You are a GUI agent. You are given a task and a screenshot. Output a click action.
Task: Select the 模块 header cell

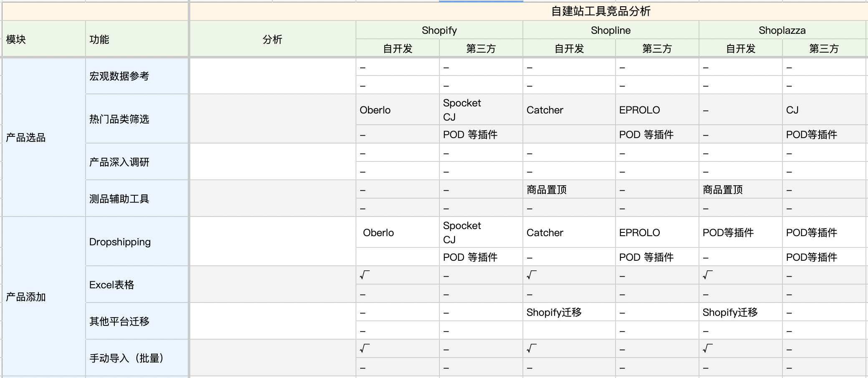[43, 39]
